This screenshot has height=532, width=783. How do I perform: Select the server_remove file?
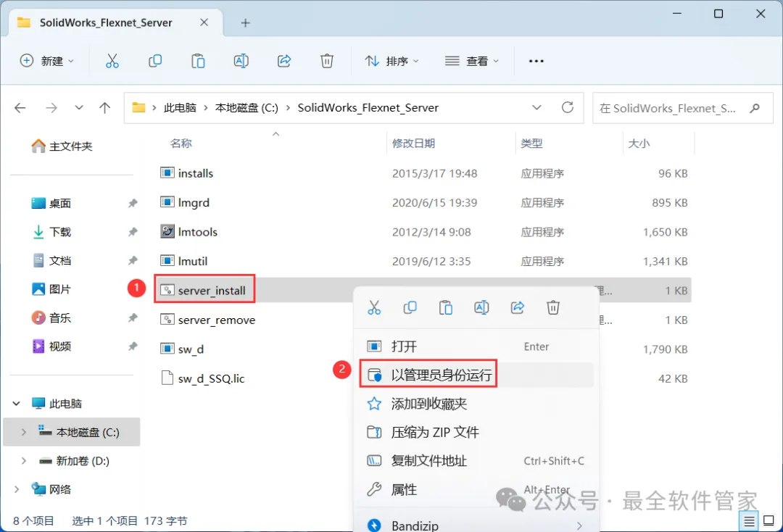[x=208, y=320]
